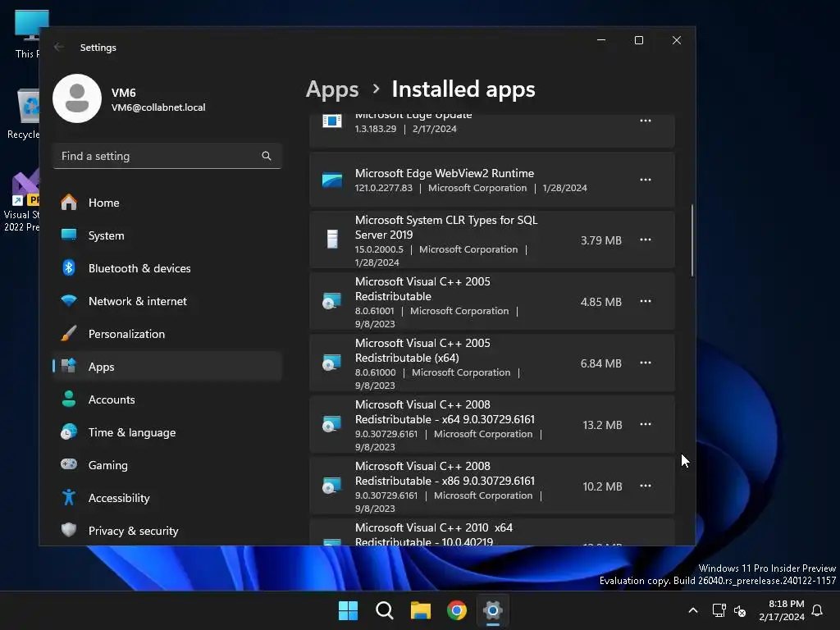The image size is (840, 630).
Task: Click the 3.79 MB size value
Action: point(601,240)
